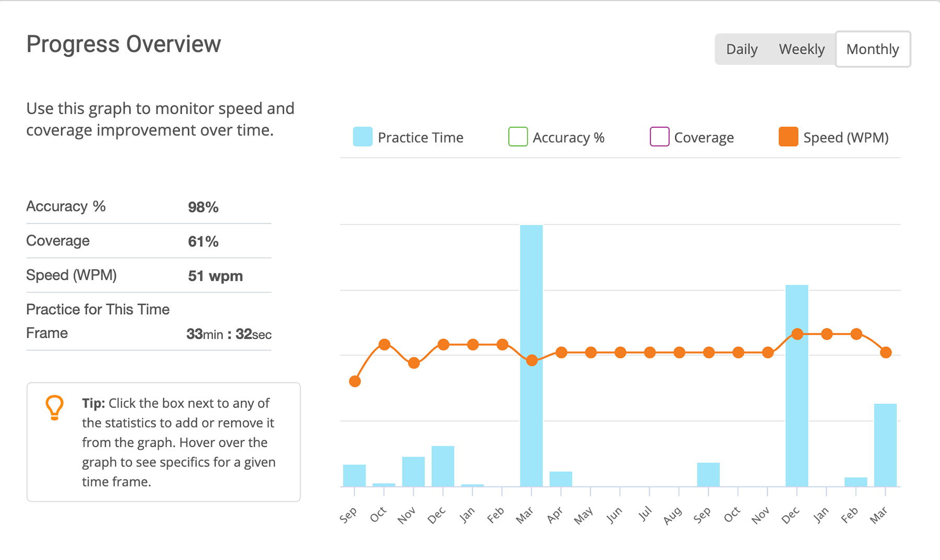
Task: Switch to the Weekly view tab
Action: tap(802, 49)
